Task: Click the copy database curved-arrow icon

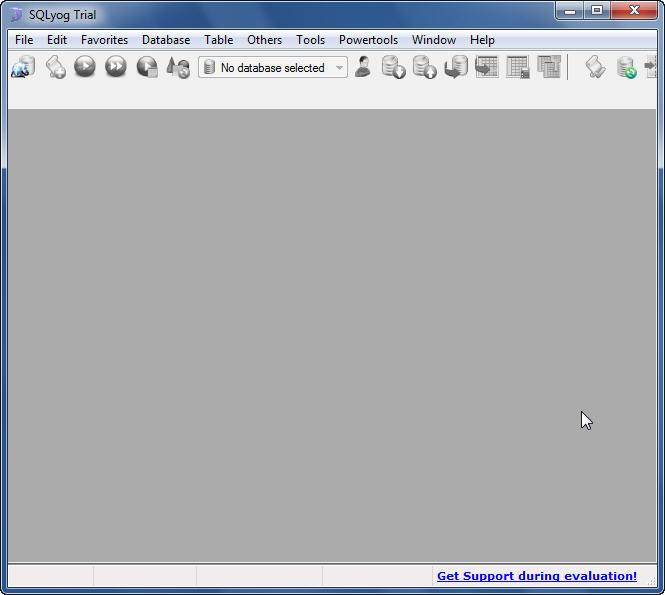Action: click(x=456, y=67)
